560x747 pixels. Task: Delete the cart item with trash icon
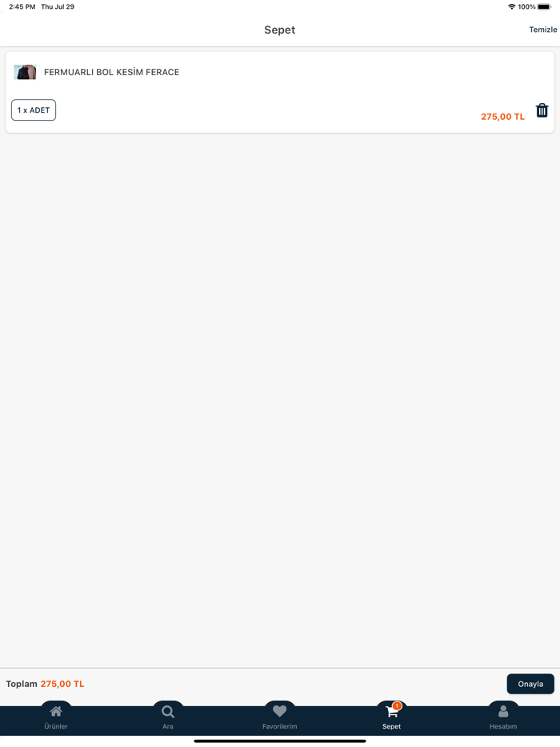click(542, 110)
